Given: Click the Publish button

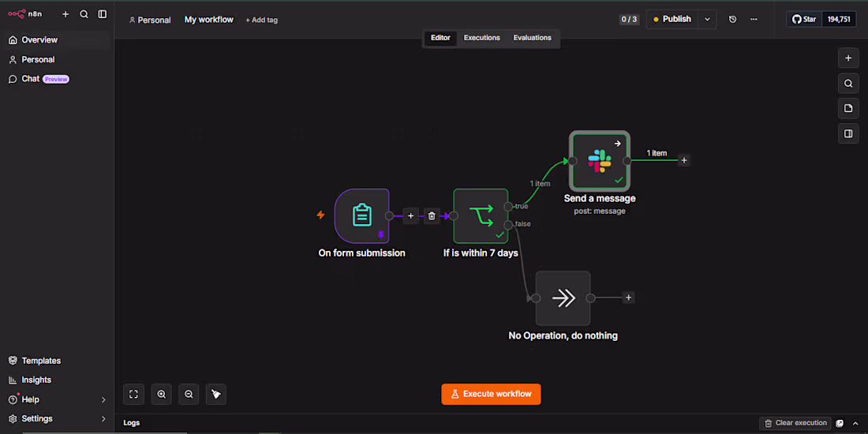Looking at the screenshot, I should 672,20.
